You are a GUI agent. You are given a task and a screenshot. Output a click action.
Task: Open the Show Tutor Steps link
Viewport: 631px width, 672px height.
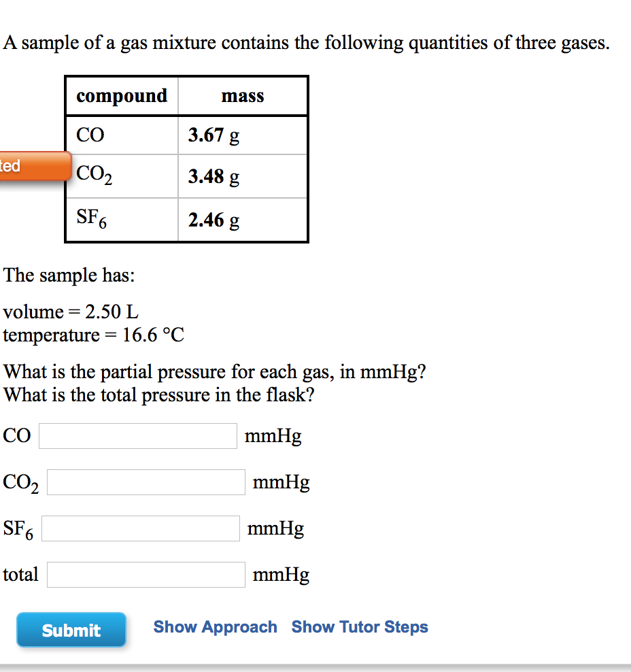coord(360,626)
